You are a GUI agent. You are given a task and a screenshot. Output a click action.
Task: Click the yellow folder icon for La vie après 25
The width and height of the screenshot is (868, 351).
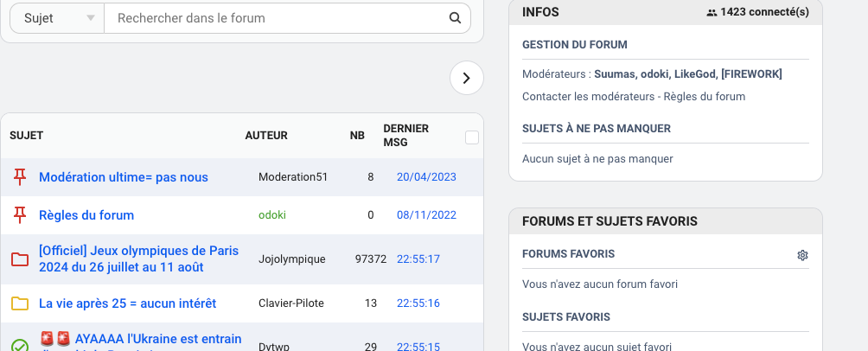(20, 303)
